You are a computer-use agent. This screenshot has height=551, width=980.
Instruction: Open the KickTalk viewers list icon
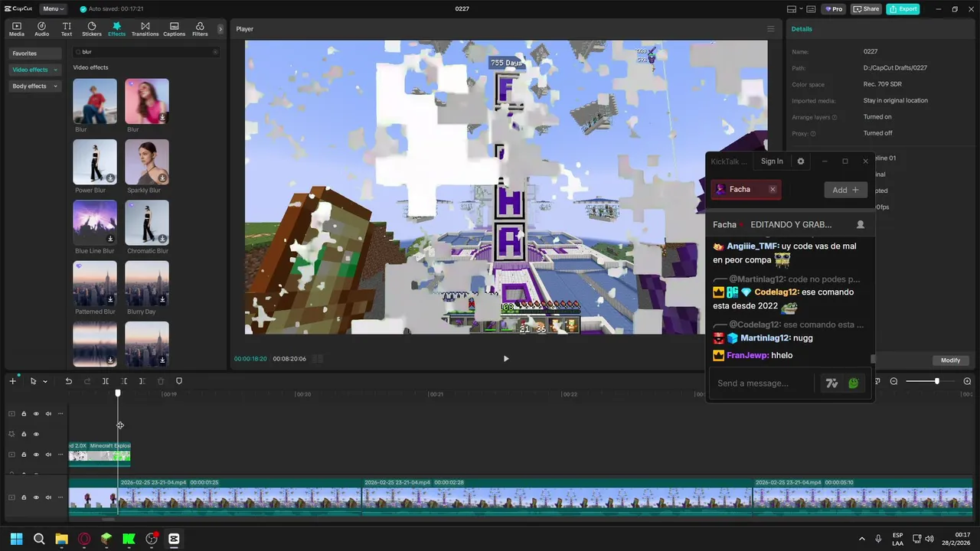click(861, 224)
